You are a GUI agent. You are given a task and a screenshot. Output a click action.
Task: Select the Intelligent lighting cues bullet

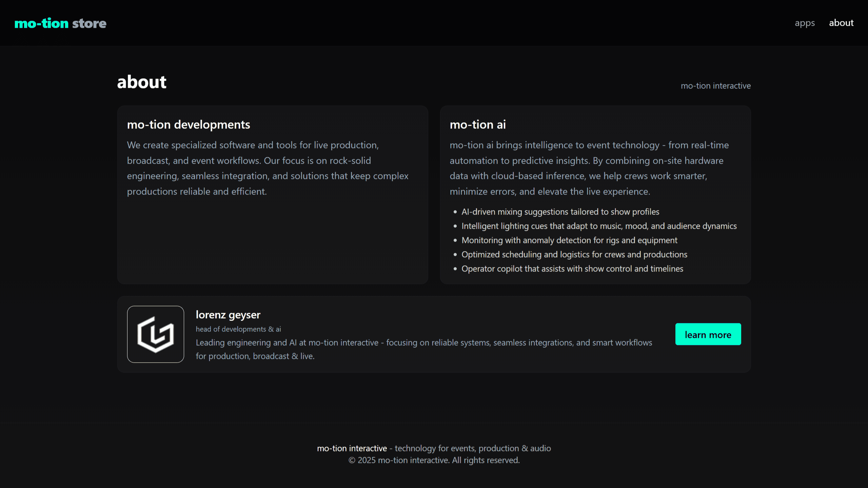pos(599,226)
